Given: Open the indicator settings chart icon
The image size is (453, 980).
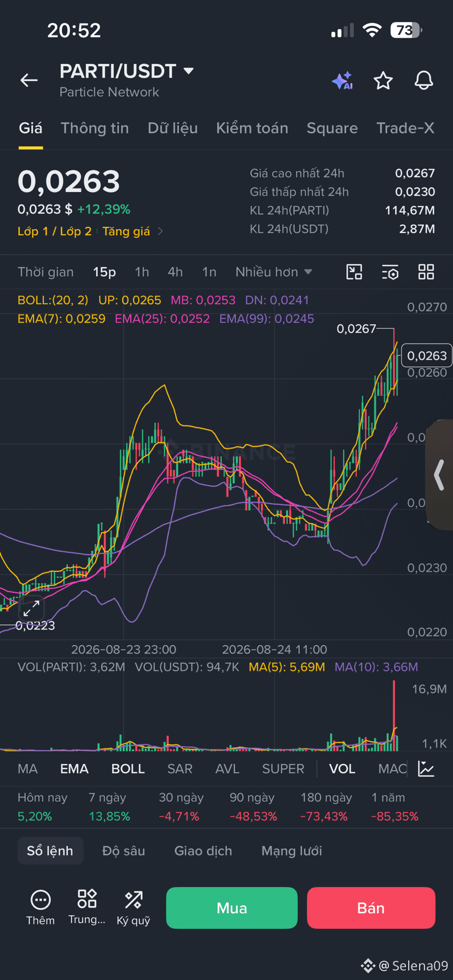Looking at the screenshot, I should point(426,768).
